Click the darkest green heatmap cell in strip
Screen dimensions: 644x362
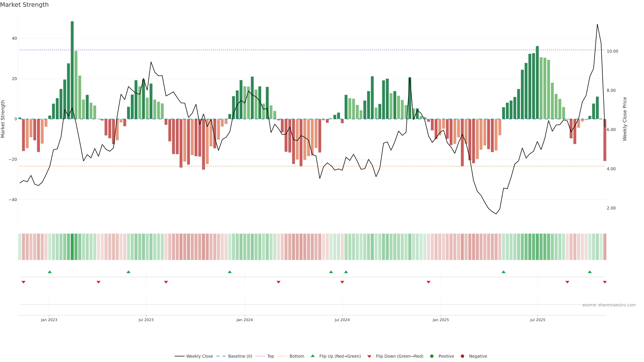(72, 247)
